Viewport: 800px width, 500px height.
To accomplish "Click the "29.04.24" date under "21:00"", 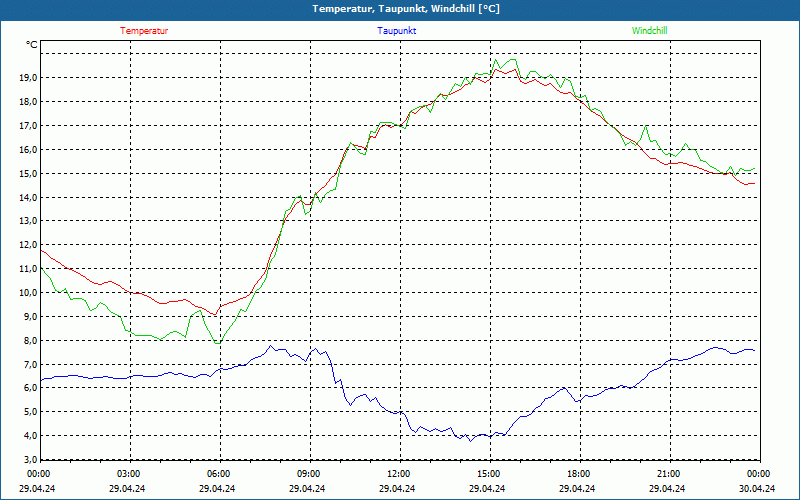I will point(667,488).
